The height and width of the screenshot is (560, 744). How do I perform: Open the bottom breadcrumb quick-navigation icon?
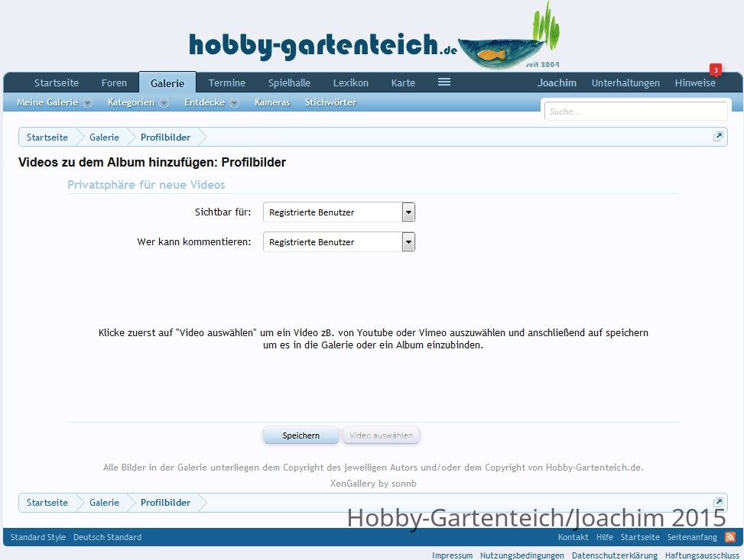tap(718, 502)
